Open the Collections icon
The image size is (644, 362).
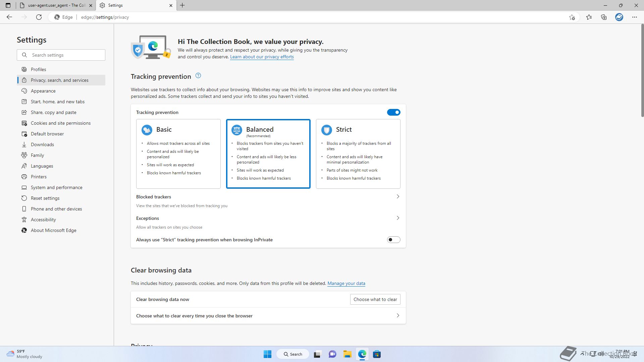pos(604,17)
